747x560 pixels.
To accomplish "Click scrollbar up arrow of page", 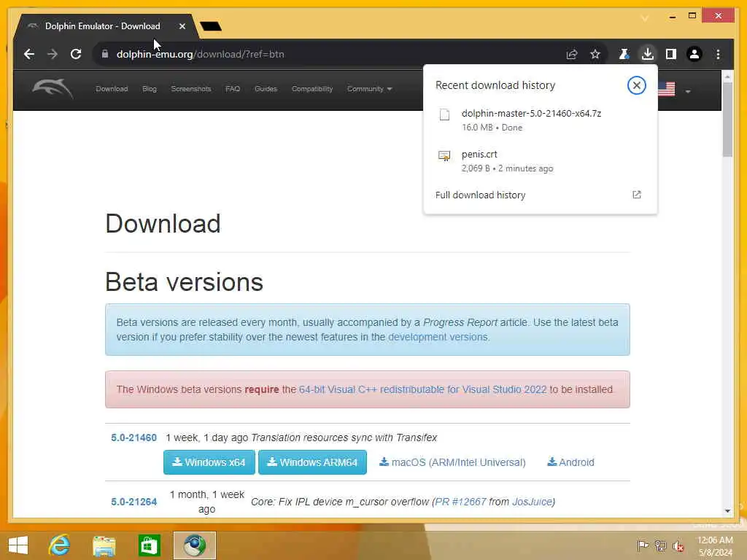I will 727,76.
